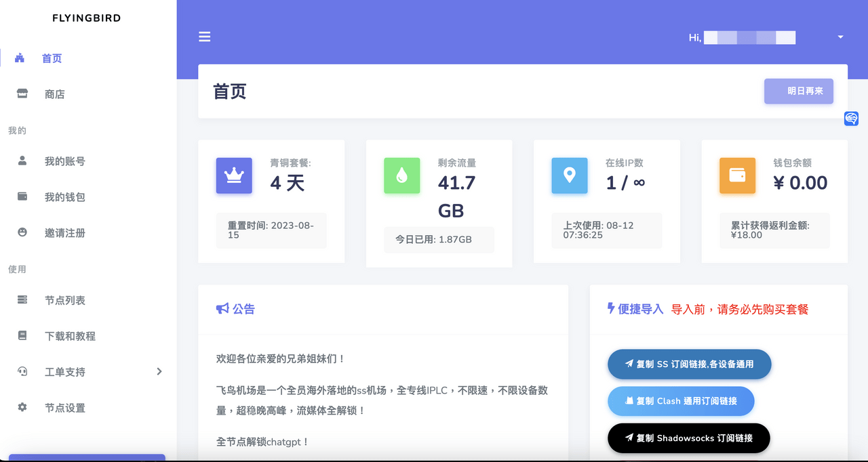Click the 4 天 plan days value
This screenshot has height=462, width=868.
point(287,183)
